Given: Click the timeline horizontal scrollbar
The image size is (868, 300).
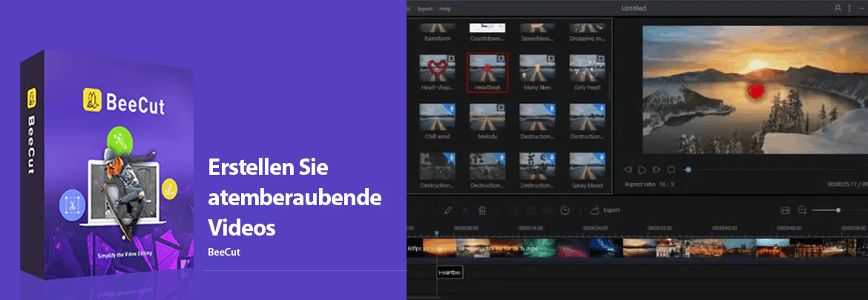Looking at the screenshot, I should 424,297.
